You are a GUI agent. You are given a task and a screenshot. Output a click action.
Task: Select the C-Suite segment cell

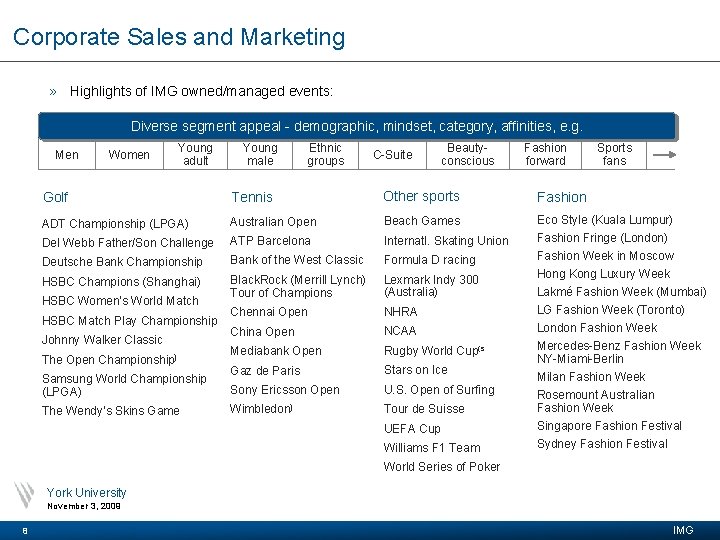[393, 155]
